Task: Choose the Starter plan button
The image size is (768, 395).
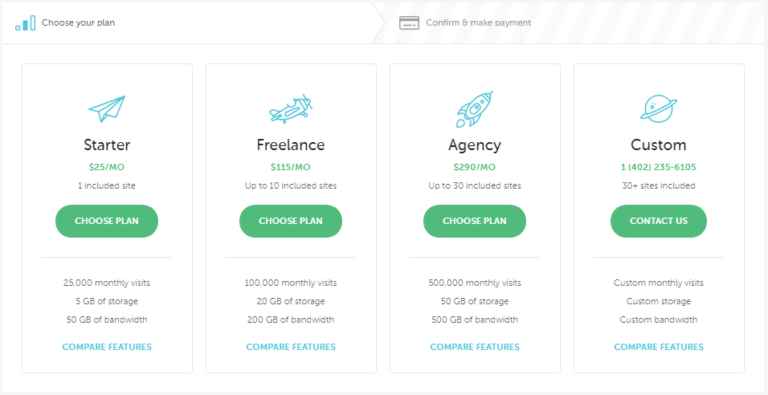Action: 107,221
